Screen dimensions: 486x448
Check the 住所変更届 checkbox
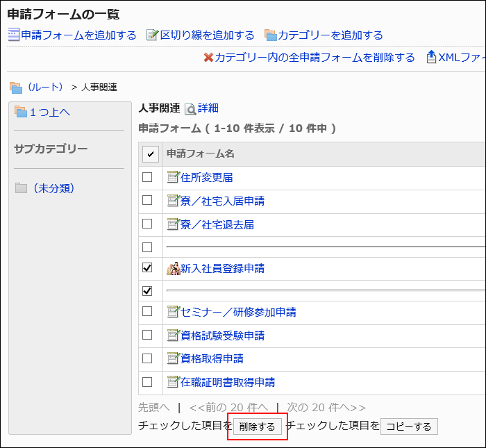point(147,177)
